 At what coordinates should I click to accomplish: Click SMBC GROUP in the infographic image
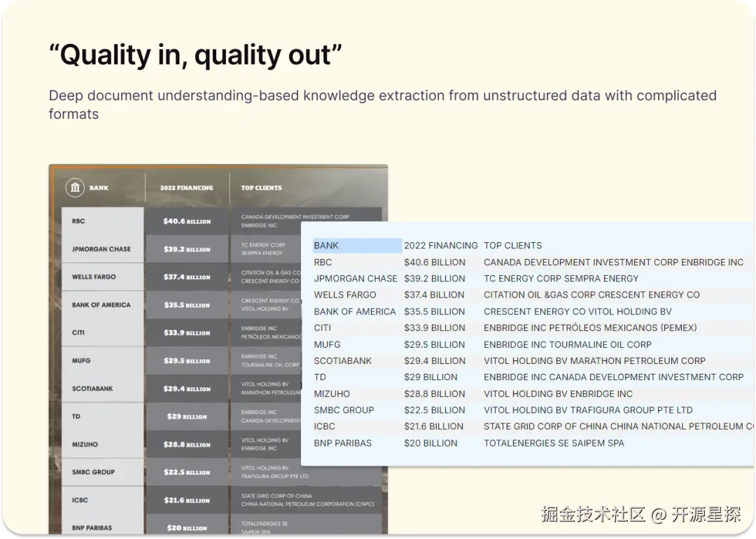coord(93,472)
